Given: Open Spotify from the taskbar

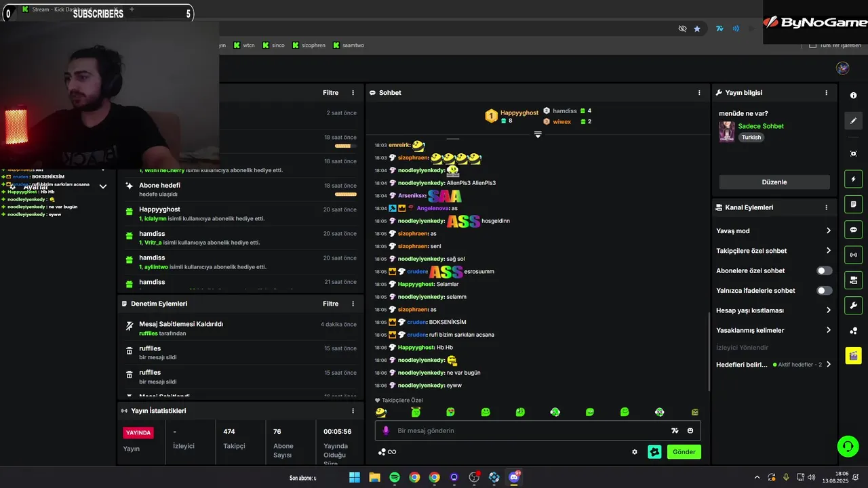Looking at the screenshot, I should 395,477.
